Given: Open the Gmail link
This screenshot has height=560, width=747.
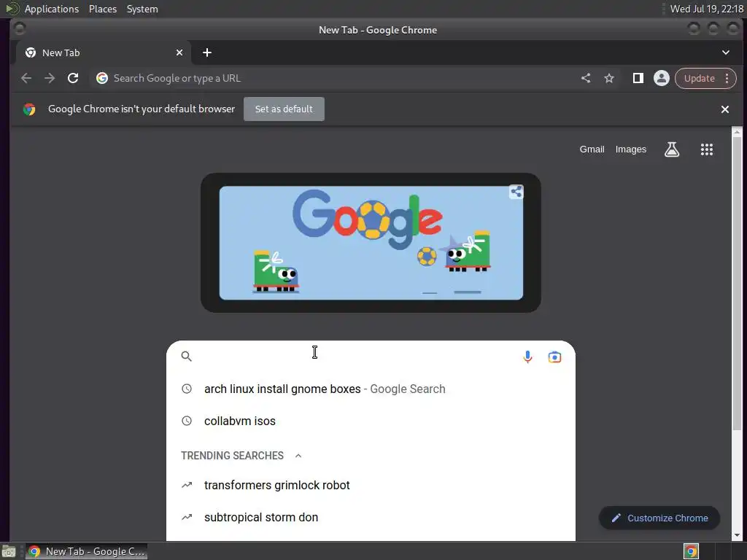Looking at the screenshot, I should pos(592,149).
